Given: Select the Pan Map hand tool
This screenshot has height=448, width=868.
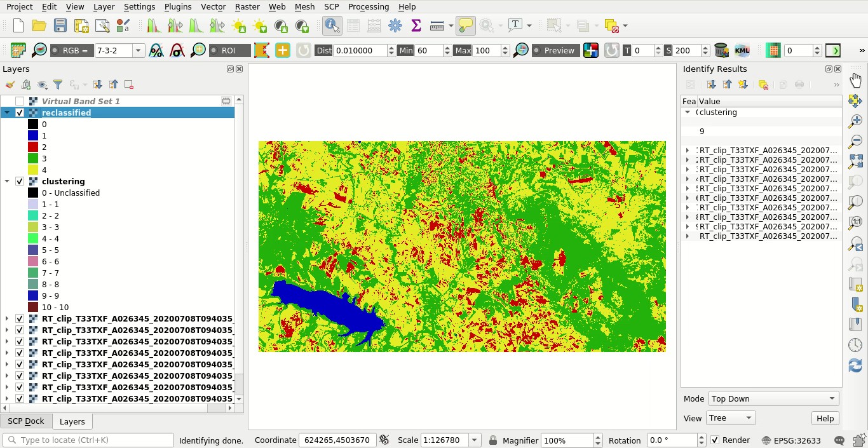Looking at the screenshot, I should click(x=855, y=80).
